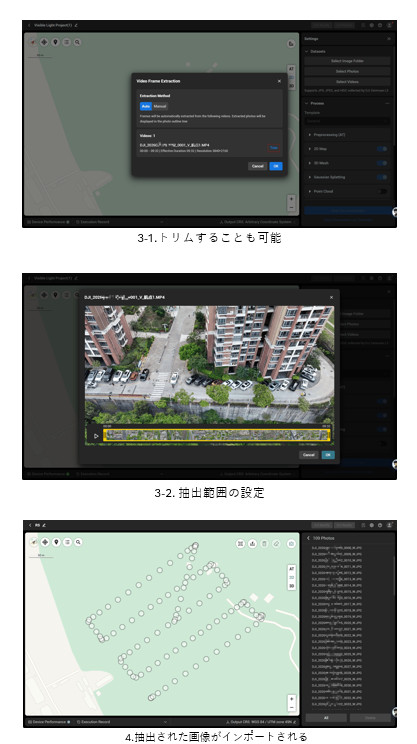
Task: Expand the 3D Mesh options
Action: (x=310, y=163)
